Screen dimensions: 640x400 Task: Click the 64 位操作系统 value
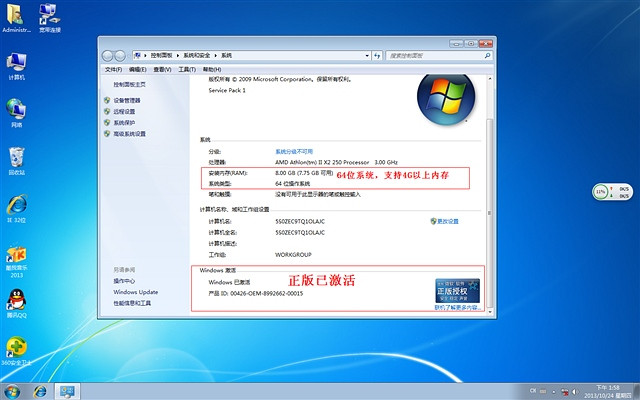tap(292, 184)
